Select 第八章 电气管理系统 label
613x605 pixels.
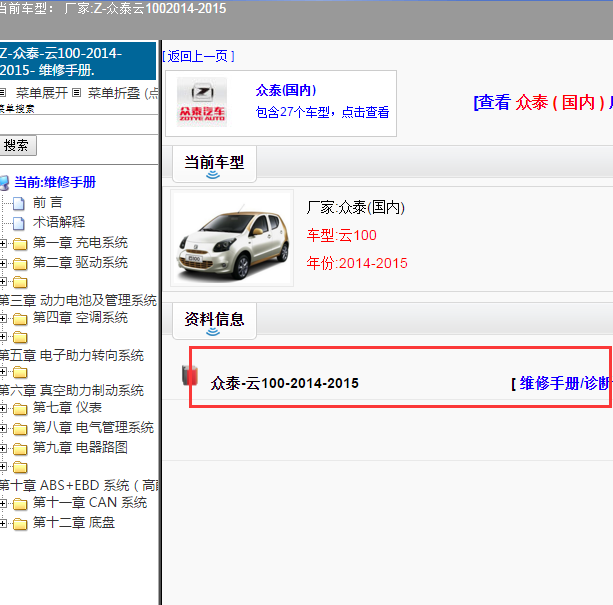click(93, 428)
